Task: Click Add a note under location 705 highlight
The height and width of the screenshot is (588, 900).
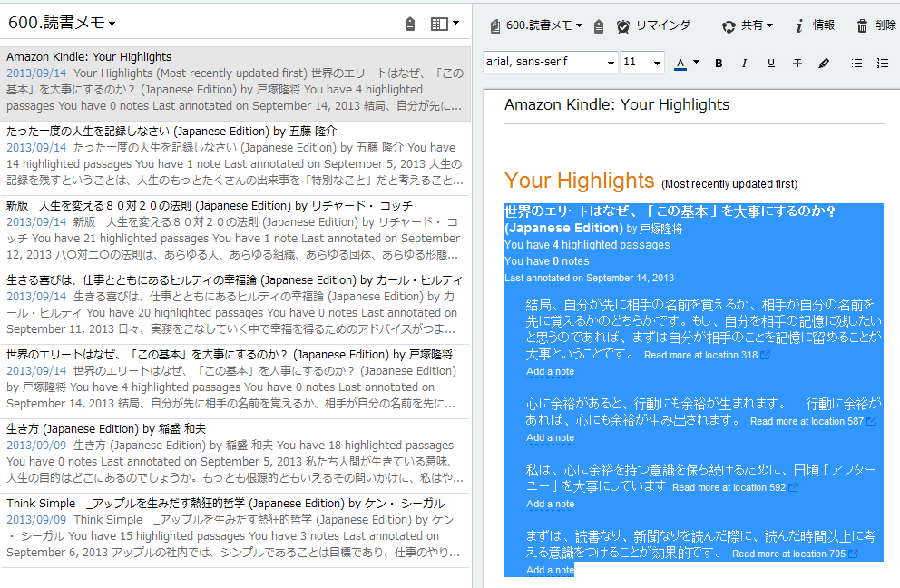Action: click(551, 570)
